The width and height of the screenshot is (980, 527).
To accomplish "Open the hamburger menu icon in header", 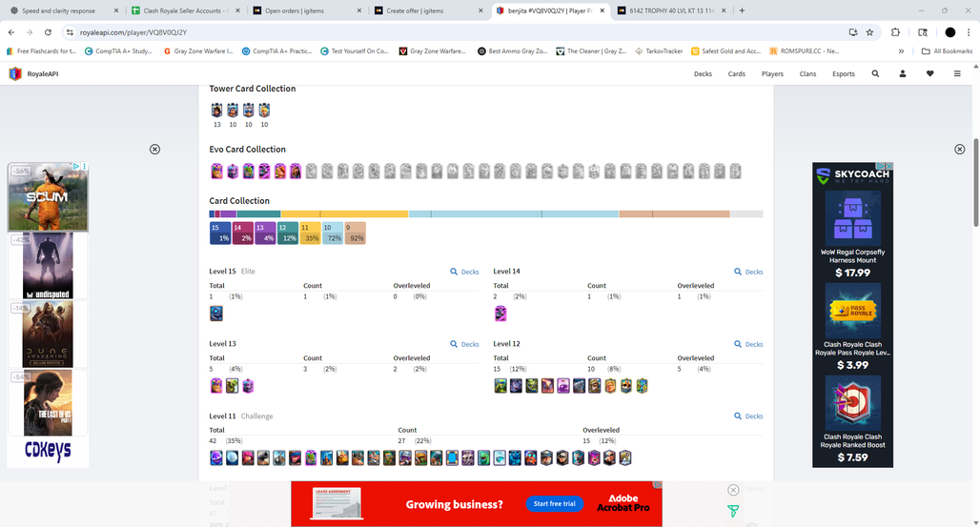I will [957, 73].
